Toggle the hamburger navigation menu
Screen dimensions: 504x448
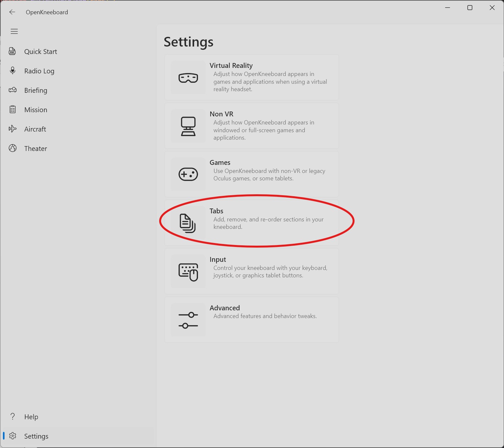[x=14, y=31]
